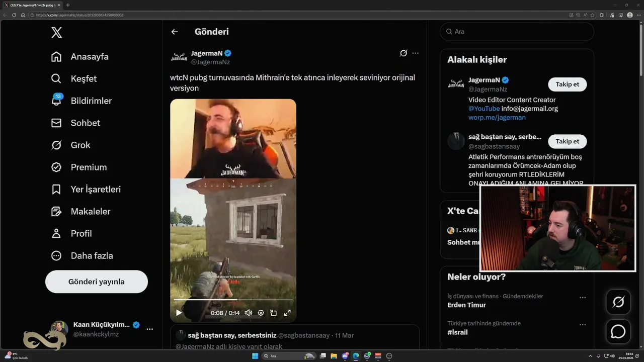Viewport: 644px width, 362px height.
Task: Play the video in the post
Action: click(179, 313)
